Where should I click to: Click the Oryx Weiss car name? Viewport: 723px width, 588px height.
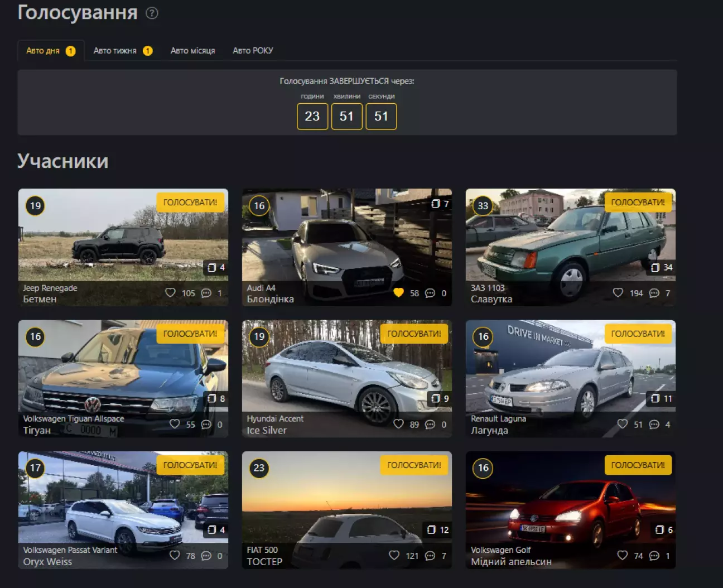click(x=47, y=562)
